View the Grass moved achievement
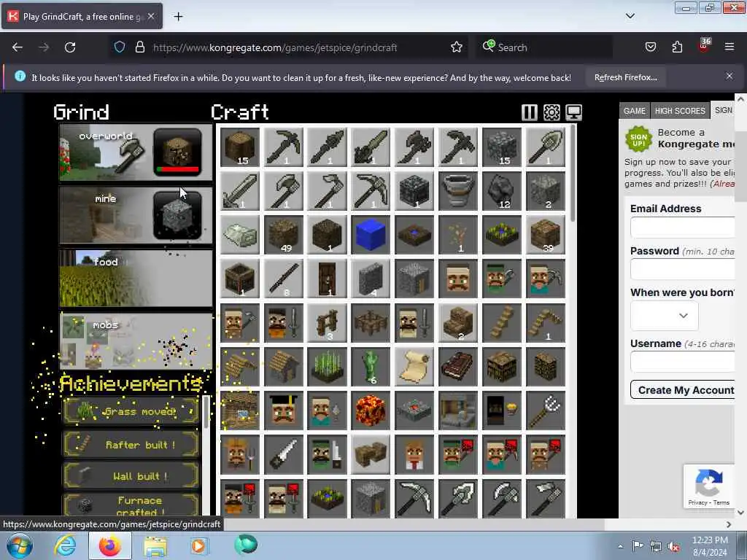The width and height of the screenshot is (747, 560). [131, 411]
